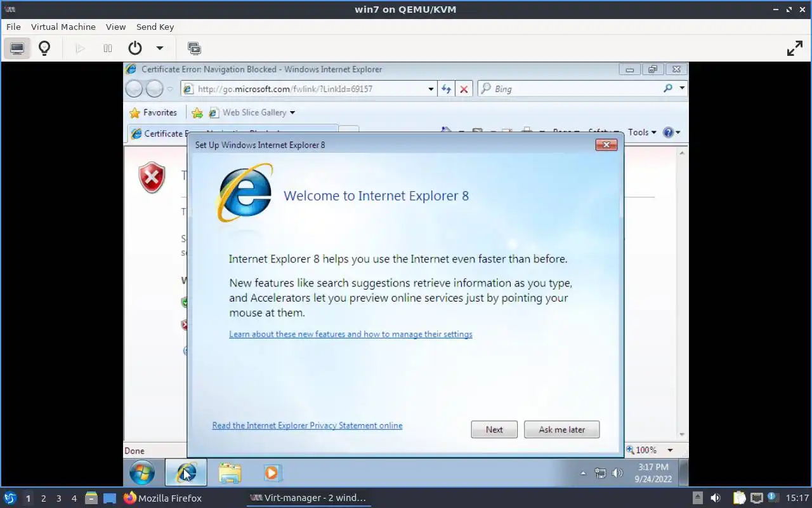Viewport: 812px width, 508px height.
Task: Open the Virtual Machine menu
Action: point(63,27)
